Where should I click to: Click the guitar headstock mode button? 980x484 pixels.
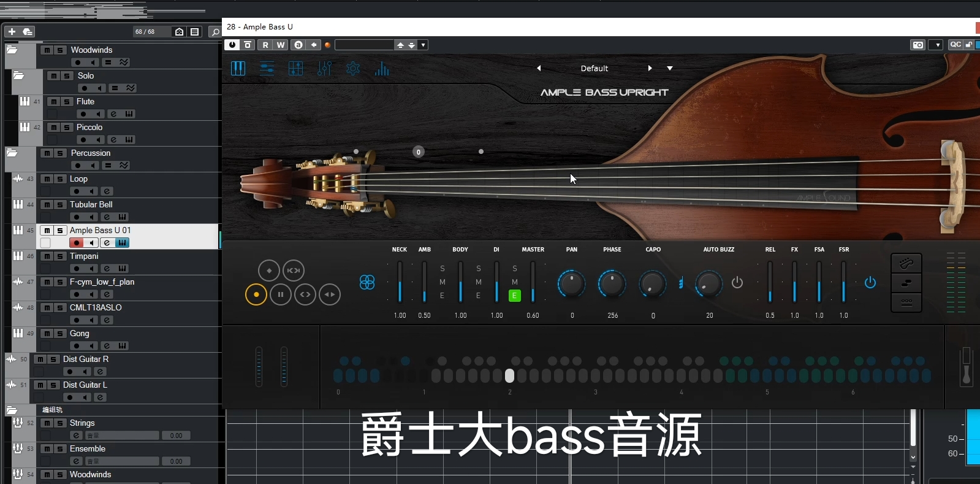(x=906, y=264)
